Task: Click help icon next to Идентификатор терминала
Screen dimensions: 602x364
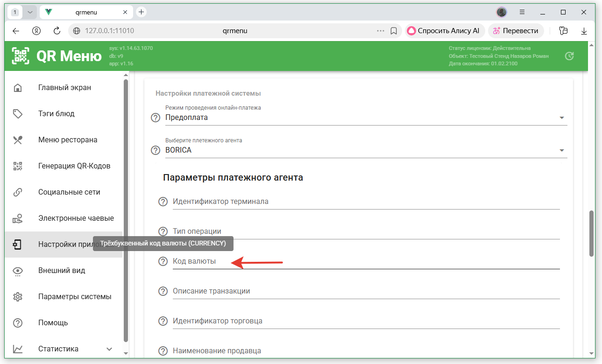Action: click(163, 202)
